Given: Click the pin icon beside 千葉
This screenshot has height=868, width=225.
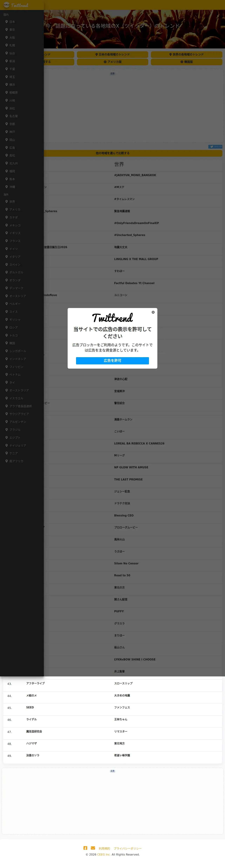Looking at the screenshot, I should tap(6, 69).
